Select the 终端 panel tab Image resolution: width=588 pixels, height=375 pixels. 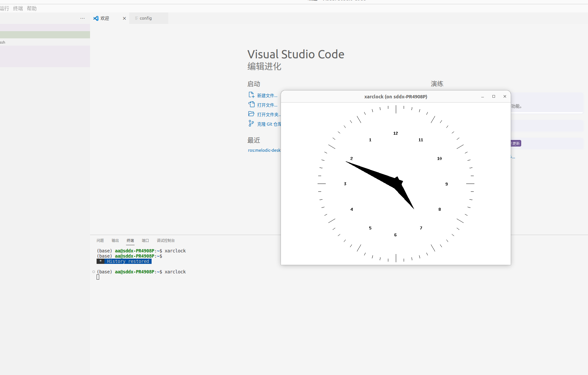click(130, 241)
